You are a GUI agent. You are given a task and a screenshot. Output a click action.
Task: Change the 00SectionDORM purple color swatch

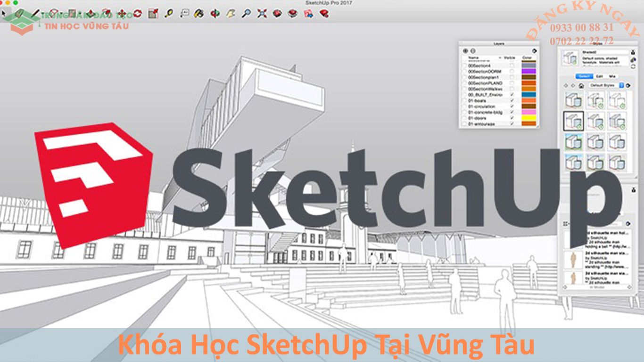528,71
